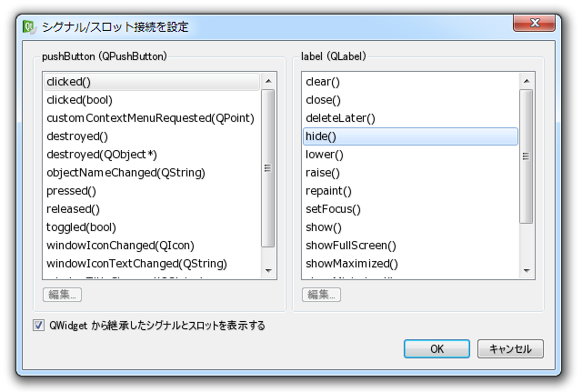Screen dimensions: 582x392
Task: Close the signal/slot connection dialog
Action: pos(534,23)
